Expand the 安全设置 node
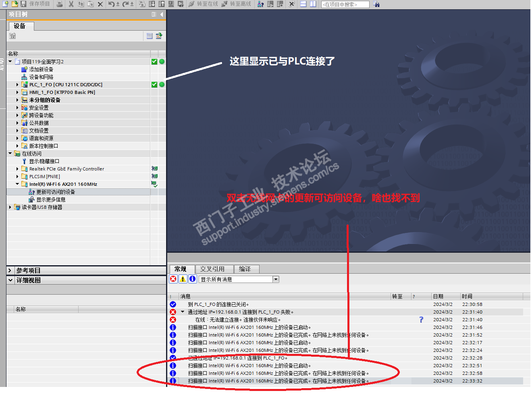This screenshot has height=395, width=532. 17,108
